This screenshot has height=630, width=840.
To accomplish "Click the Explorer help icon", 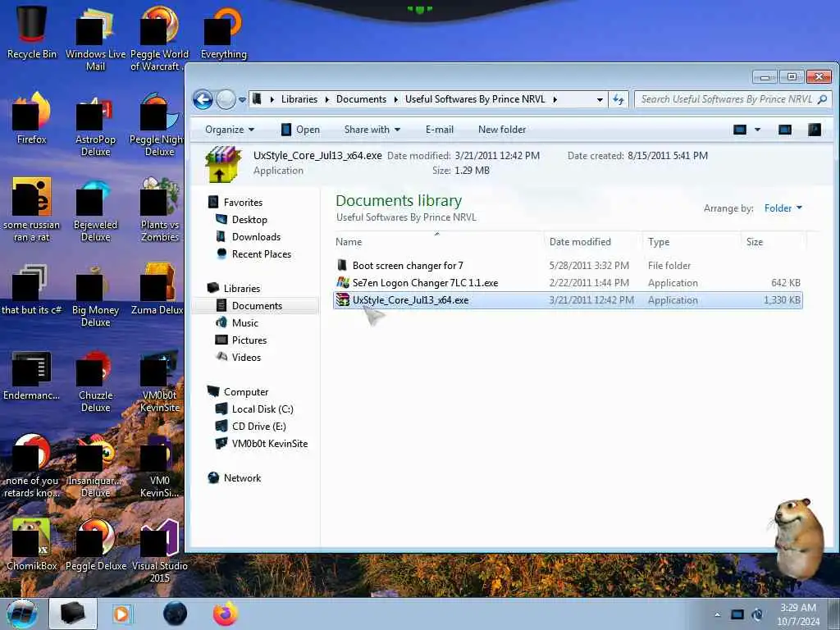I will point(815,130).
